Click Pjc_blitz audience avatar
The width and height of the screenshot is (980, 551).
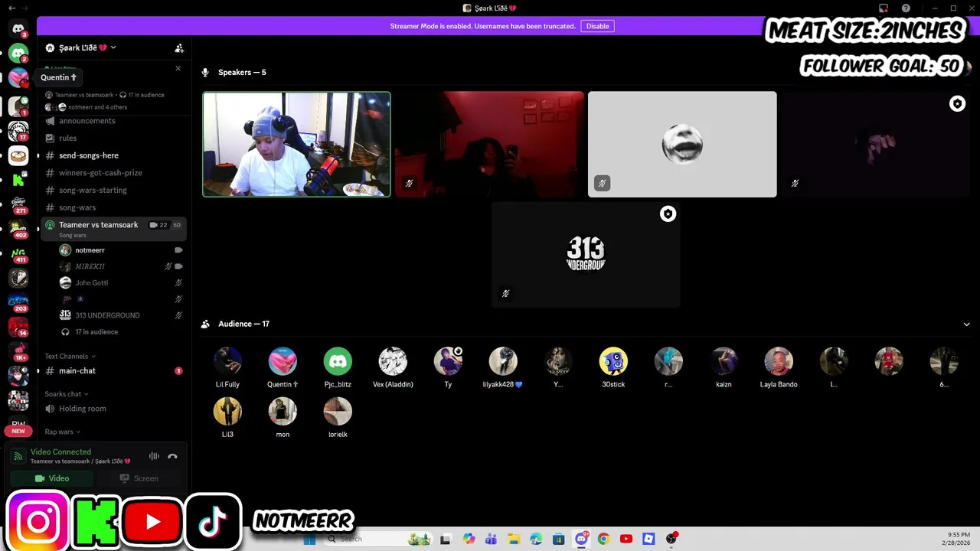[338, 361]
